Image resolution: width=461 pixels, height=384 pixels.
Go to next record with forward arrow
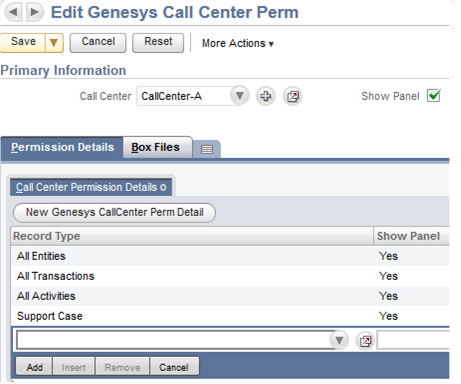tap(35, 12)
